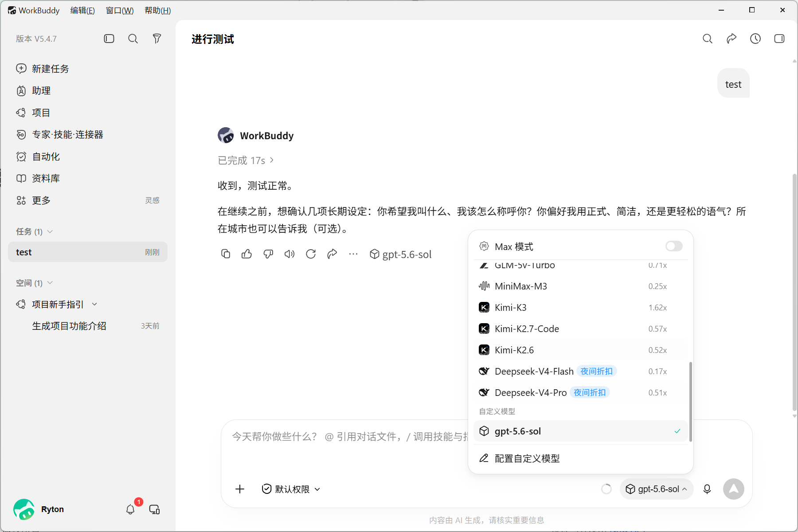798x532 pixels.
Task: Open the 默认权限 dropdown
Action: (x=291, y=489)
